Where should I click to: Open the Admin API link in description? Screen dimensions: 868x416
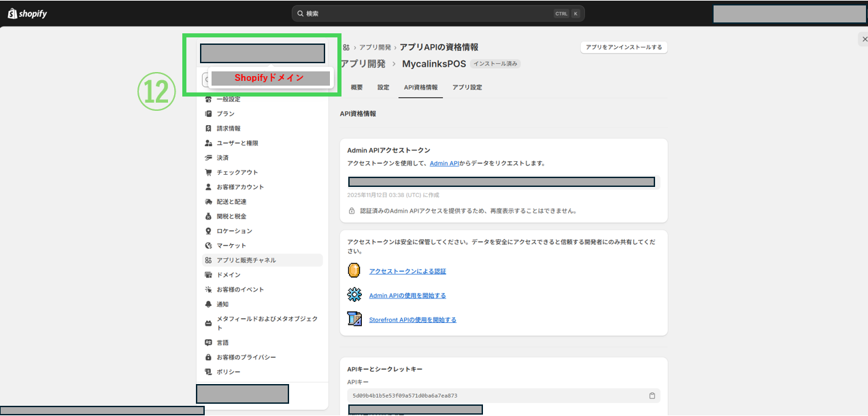tap(444, 163)
